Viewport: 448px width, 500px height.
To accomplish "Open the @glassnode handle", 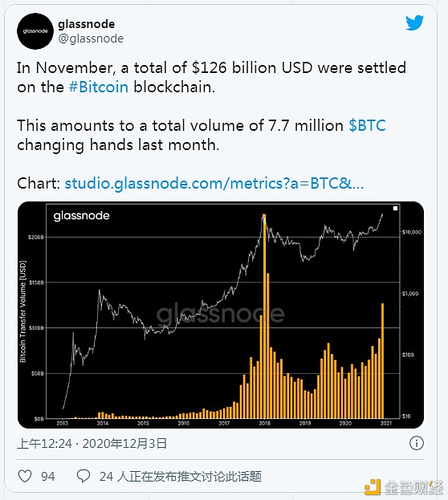I will coord(91,39).
